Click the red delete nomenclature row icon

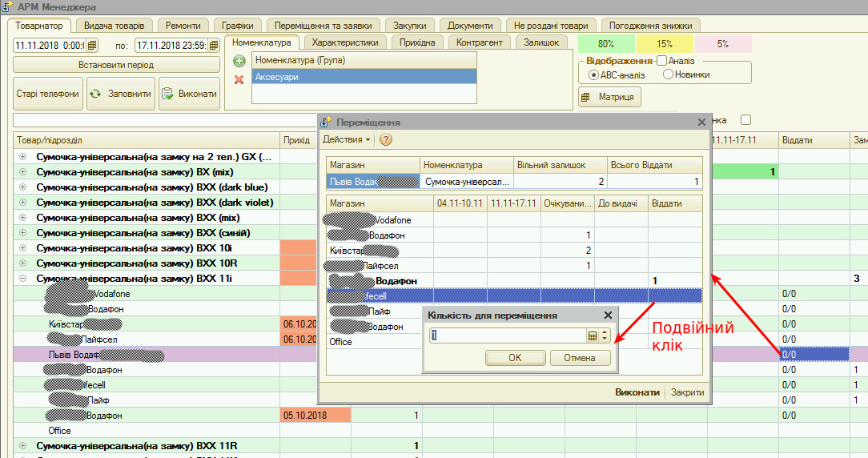[239, 78]
